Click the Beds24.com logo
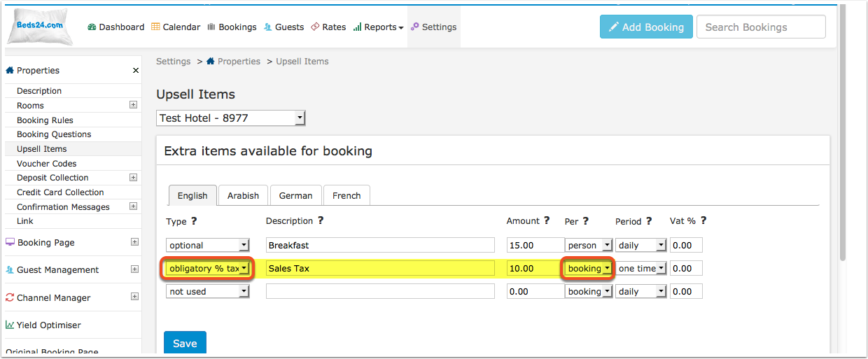Viewport: 868px width, 359px height. pos(40,27)
